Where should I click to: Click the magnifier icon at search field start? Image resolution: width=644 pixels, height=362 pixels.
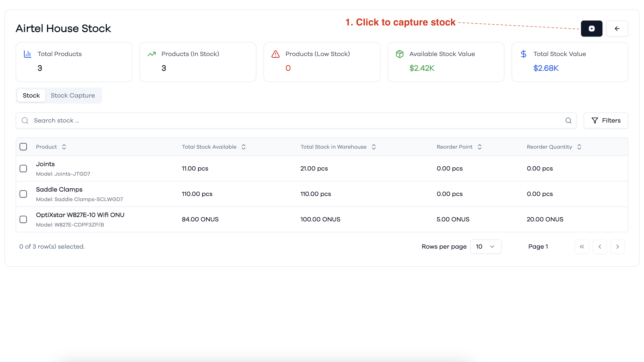pyautogui.click(x=25, y=121)
